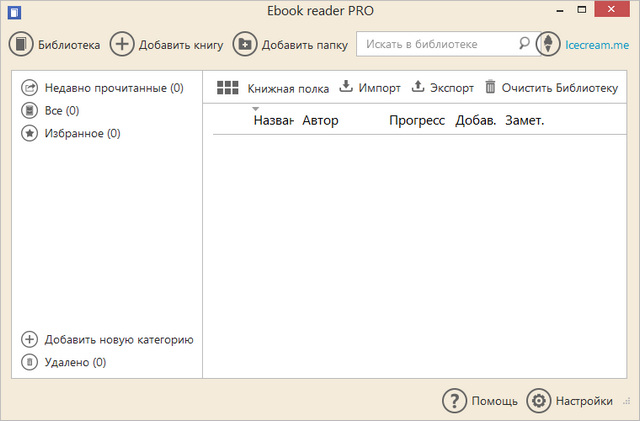Click the Избранное star icon
This screenshot has width=640, height=421.
tap(29, 133)
